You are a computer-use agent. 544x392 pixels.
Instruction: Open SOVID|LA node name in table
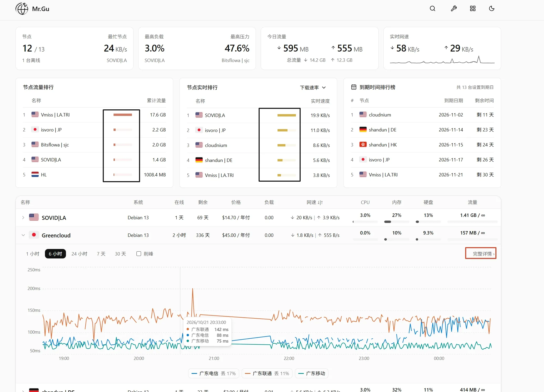[54, 218]
